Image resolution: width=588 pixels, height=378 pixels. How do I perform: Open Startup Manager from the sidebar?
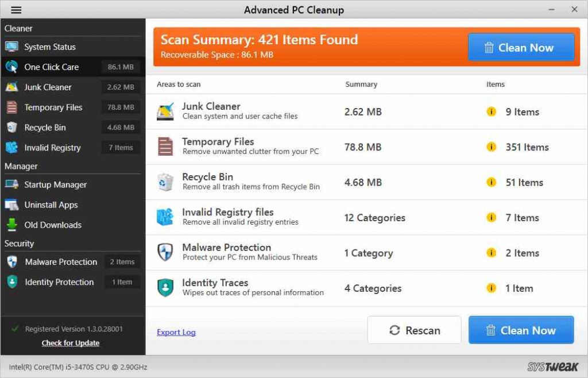[x=73, y=184]
